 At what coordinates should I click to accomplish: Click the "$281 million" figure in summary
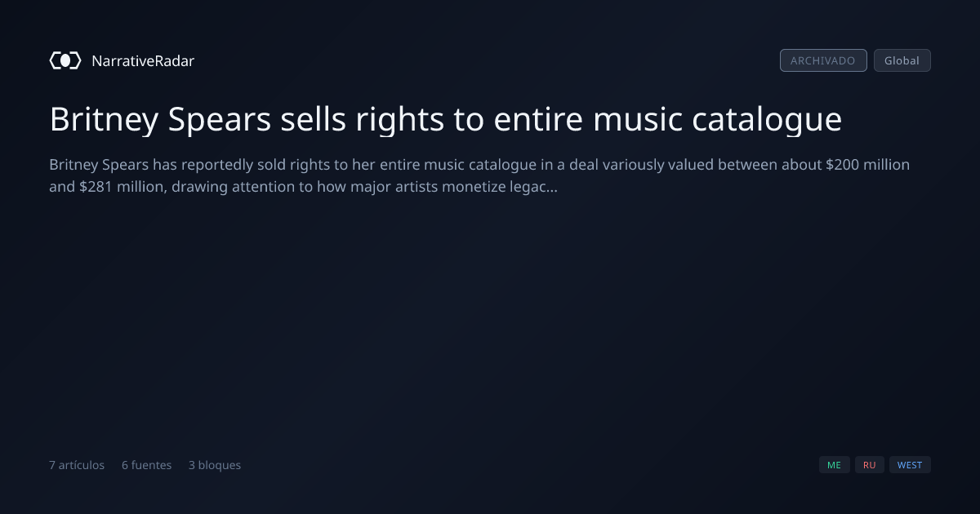(120, 187)
